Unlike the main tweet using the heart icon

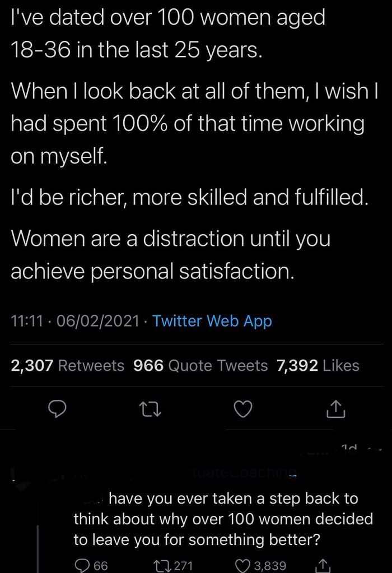(x=242, y=409)
